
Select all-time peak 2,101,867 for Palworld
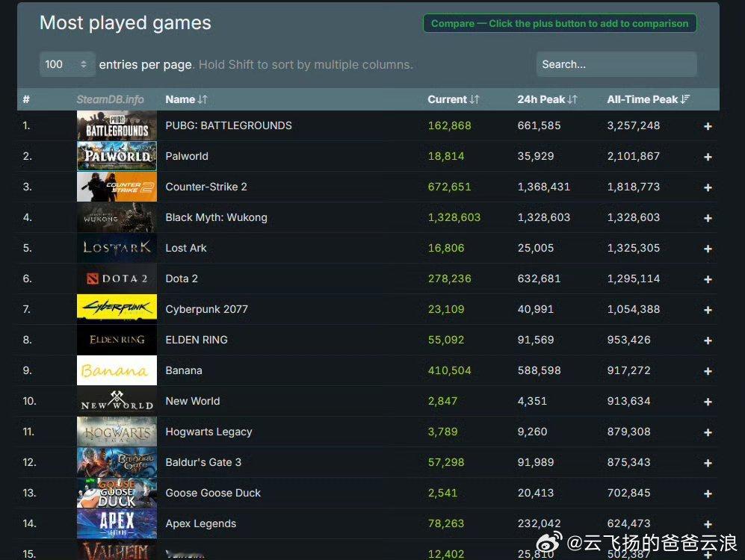click(634, 156)
